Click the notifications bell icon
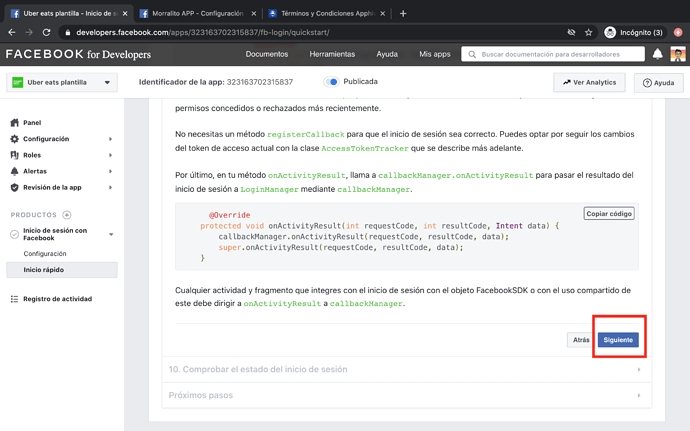The height and width of the screenshot is (431, 690). click(657, 54)
